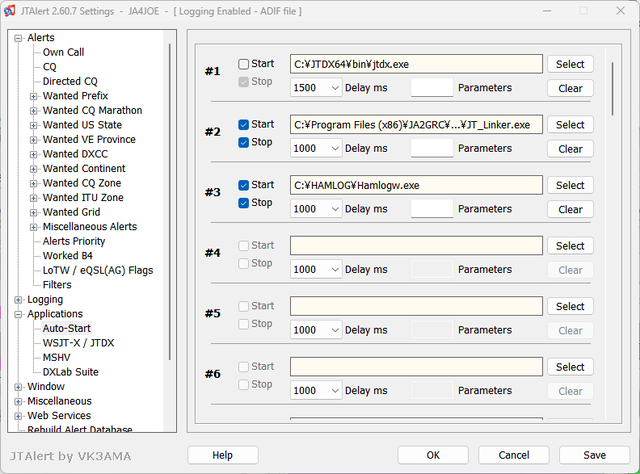The width and height of the screenshot is (640, 474).
Task: Select CQ alert settings item
Action: (x=49, y=67)
